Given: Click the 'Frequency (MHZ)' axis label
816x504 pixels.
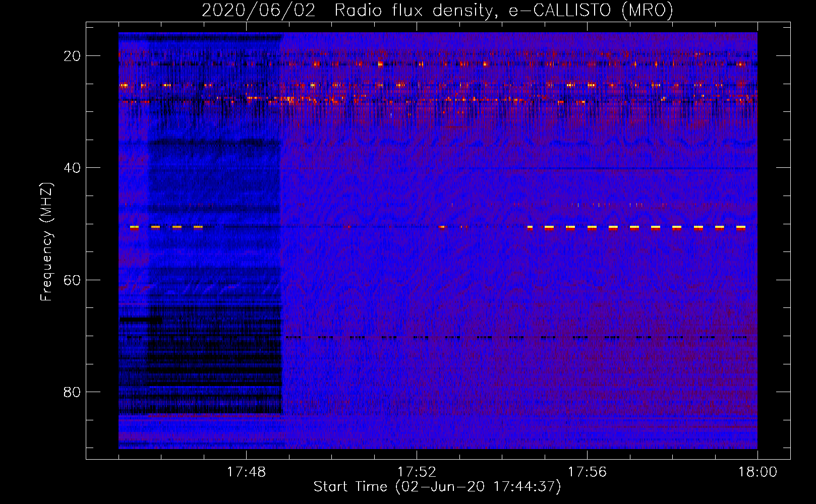Looking at the screenshot, I should (46, 242).
